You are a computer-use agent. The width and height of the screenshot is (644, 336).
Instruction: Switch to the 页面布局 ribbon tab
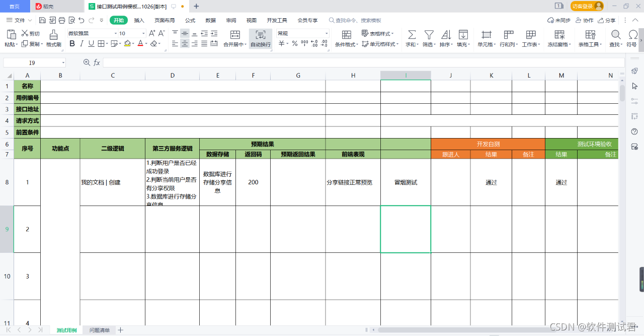(165, 20)
